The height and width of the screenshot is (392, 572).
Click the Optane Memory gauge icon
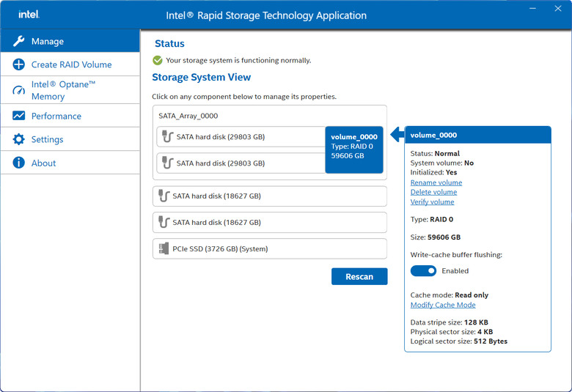[x=18, y=90]
